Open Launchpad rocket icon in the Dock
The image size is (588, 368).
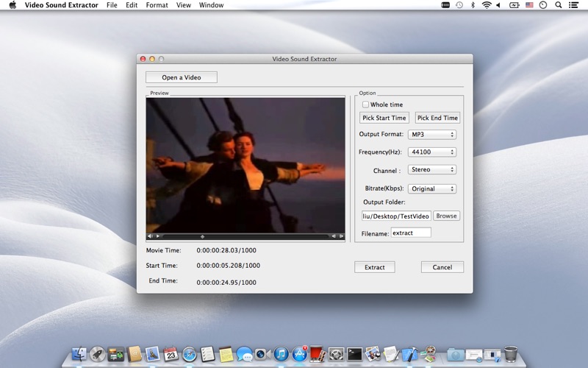pyautogui.click(x=98, y=354)
